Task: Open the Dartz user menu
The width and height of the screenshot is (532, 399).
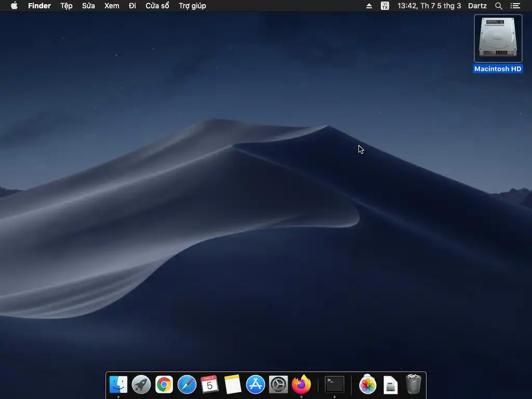Action: click(477, 6)
